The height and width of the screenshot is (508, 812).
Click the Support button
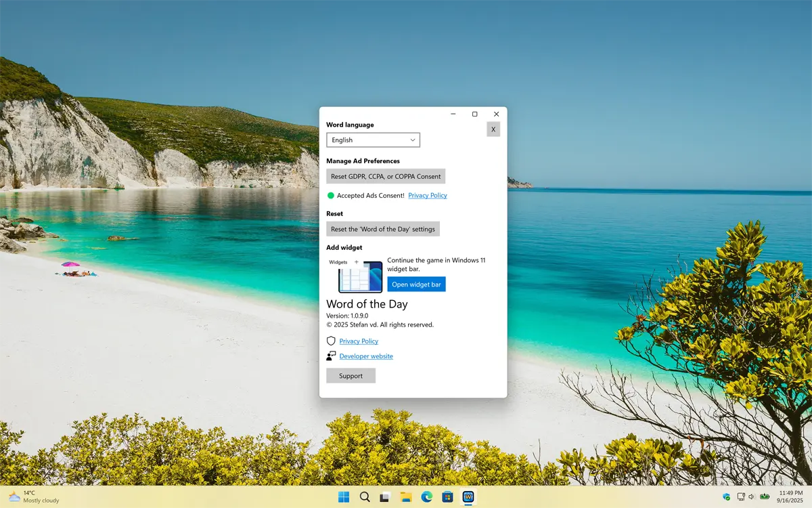click(x=351, y=376)
